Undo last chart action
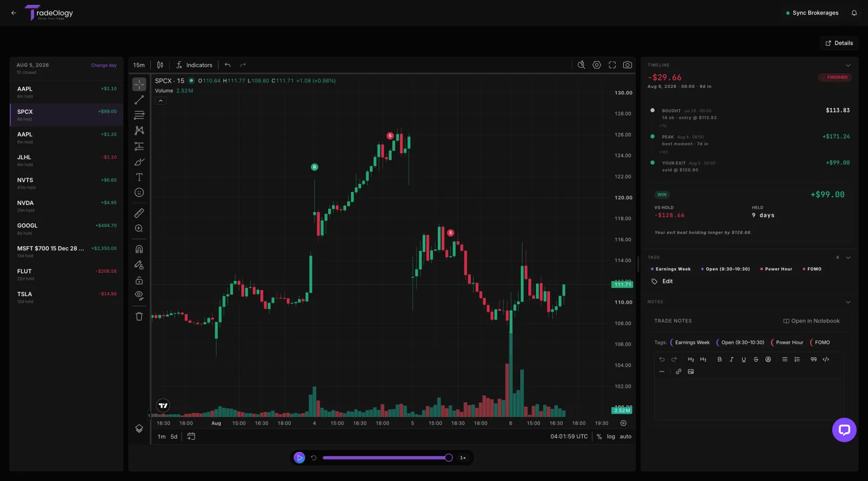Image resolution: width=868 pixels, height=481 pixels. point(228,65)
